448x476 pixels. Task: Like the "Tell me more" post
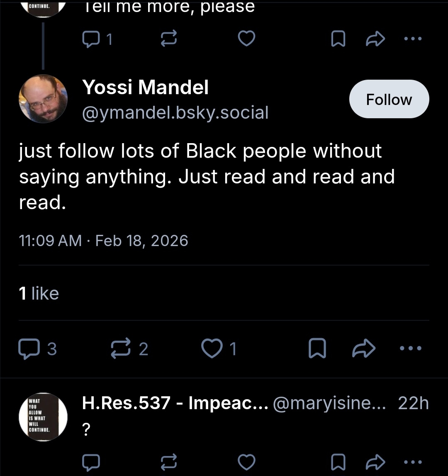coord(246,39)
